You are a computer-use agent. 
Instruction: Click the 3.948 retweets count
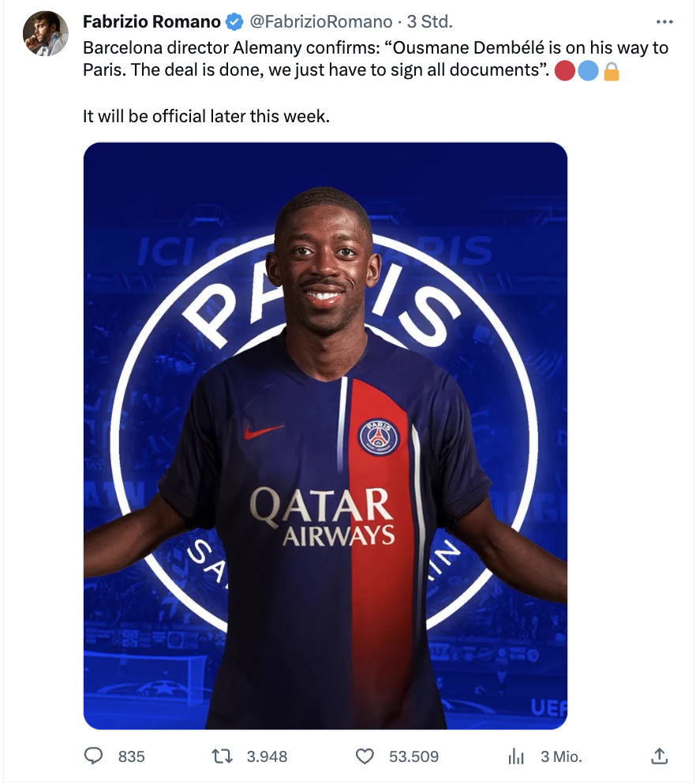[x=267, y=756]
